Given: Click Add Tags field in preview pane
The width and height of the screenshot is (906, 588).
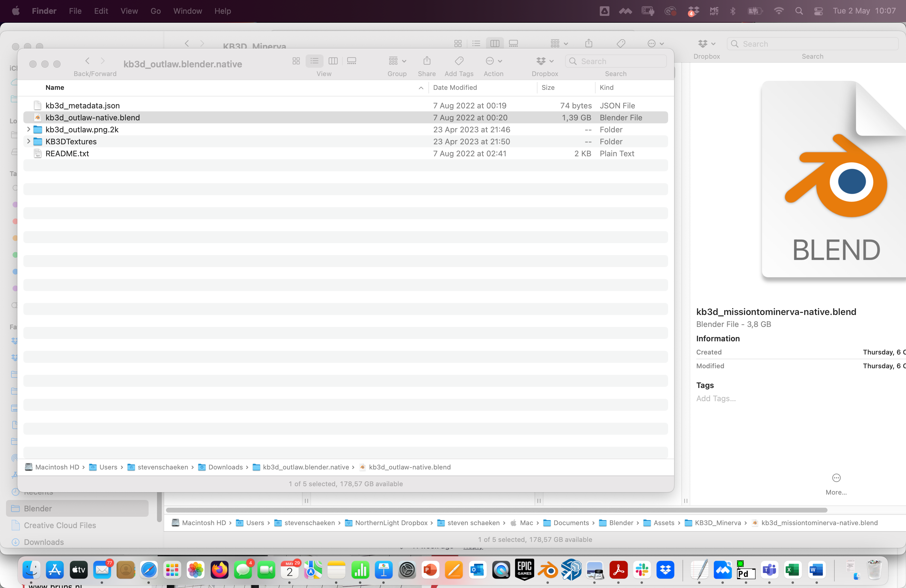Looking at the screenshot, I should coord(716,398).
